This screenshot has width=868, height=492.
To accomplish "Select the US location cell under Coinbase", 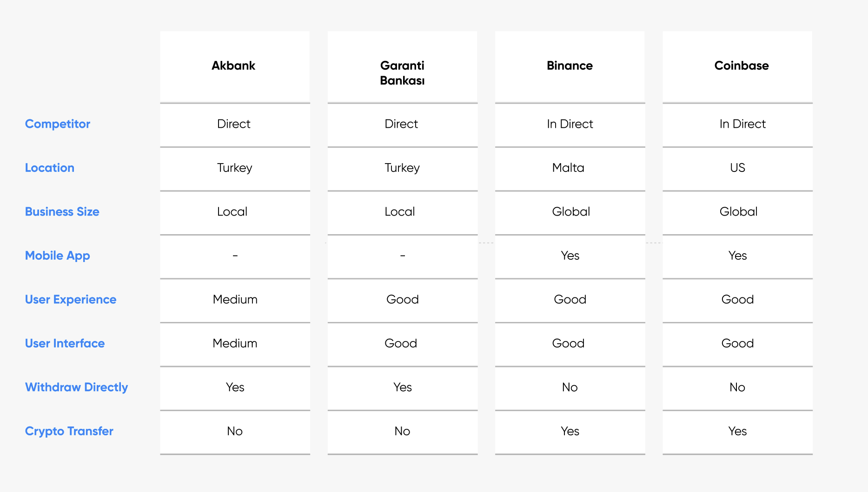I will coord(737,168).
